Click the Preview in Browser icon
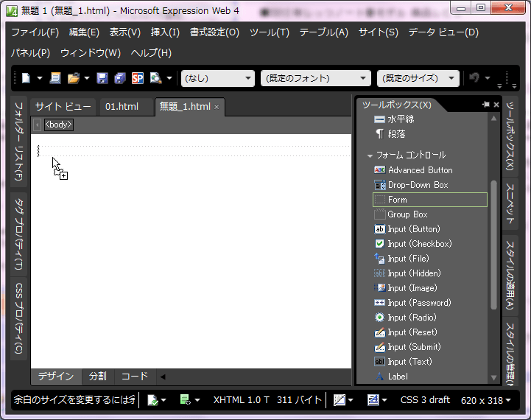The height and width of the screenshot is (420, 531). [156, 78]
